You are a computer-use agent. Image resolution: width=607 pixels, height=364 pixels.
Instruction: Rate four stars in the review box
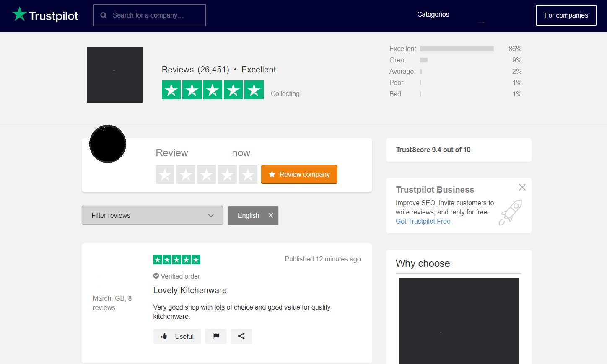pyautogui.click(x=227, y=174)
